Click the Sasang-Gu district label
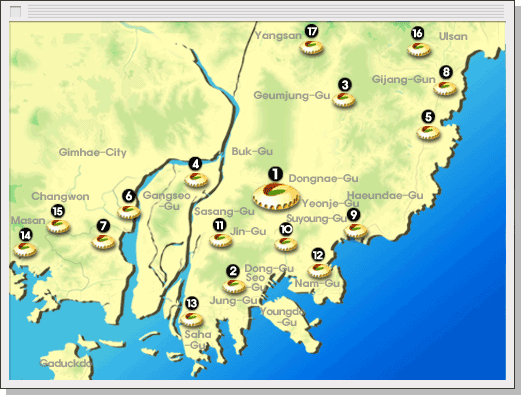Screen dimensions: 521x395 (224, 211)
